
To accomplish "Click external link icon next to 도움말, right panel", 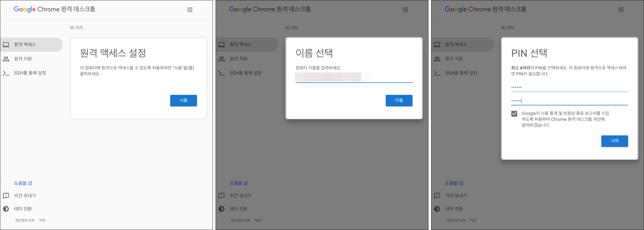I will pos(461,183).
